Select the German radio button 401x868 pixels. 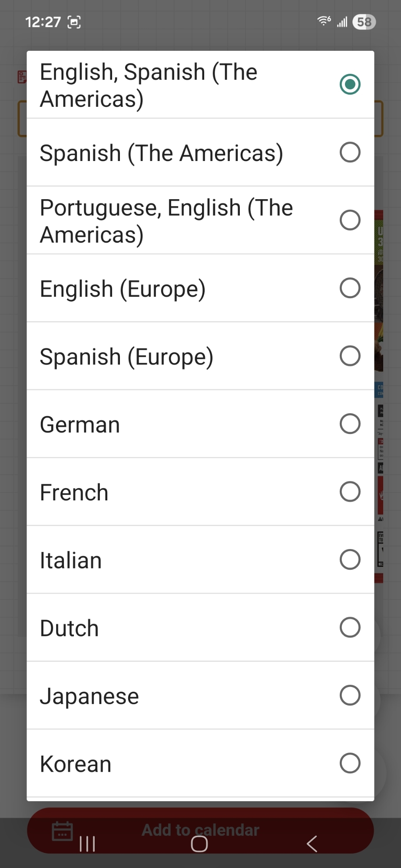(x=350, y=424)
